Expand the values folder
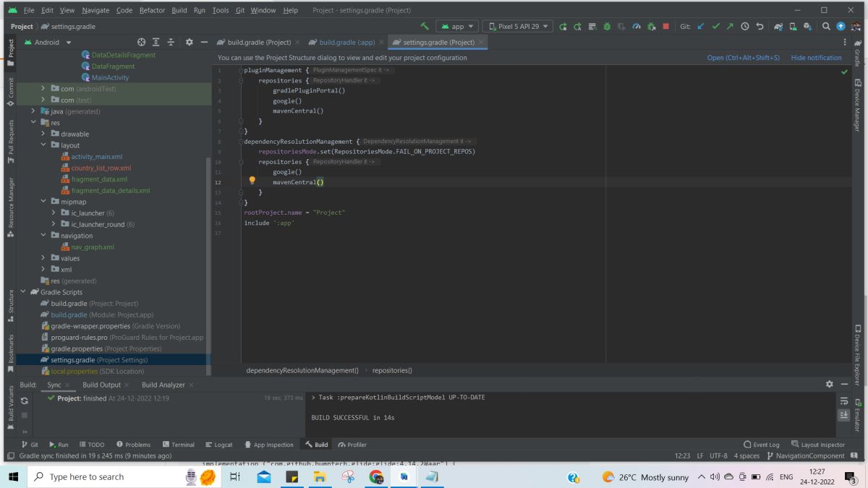The image size is (868, 488). [x=43, y=258]
